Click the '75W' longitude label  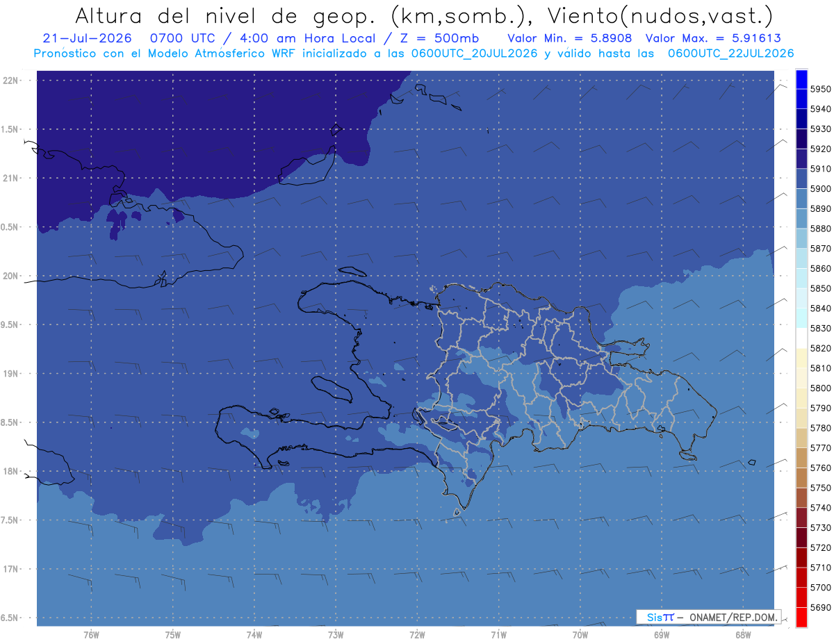point(172,634)
